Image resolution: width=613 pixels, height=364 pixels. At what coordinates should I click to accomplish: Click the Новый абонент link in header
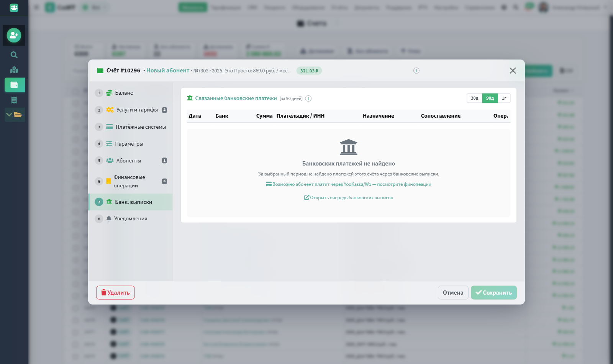[x=168, y=71]
